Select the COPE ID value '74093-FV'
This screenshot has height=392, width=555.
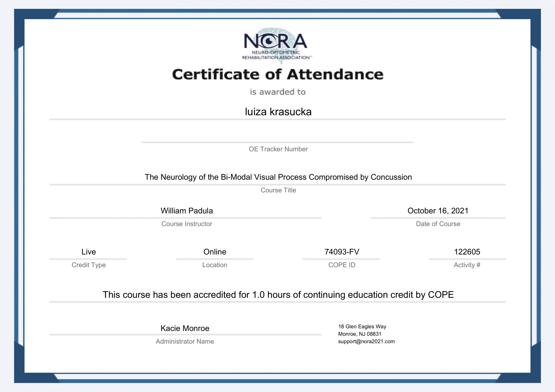[x=342, y=252]
